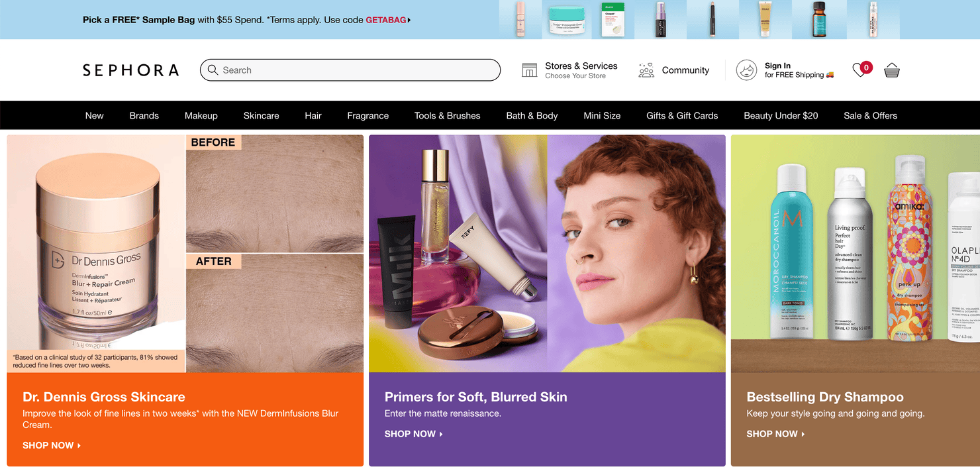This screenshot has width=980, height=475.
Task: Click SHOP NOW under Dr. Dennis Gross
Action: click(x=52, y=445)
